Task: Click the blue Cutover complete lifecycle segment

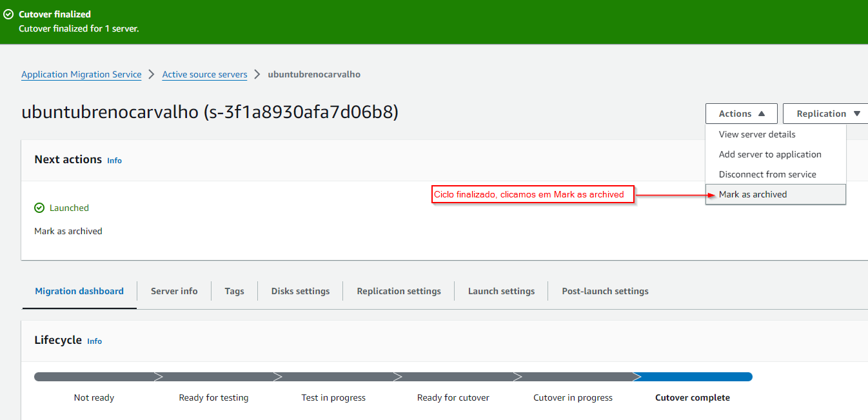Action: point(693,377)
